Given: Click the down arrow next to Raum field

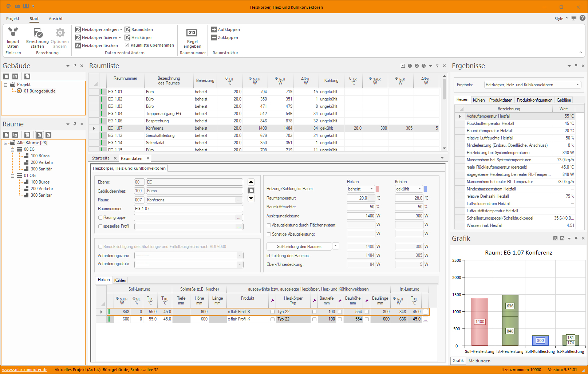Looking at the screenshot, I should 251,199.
